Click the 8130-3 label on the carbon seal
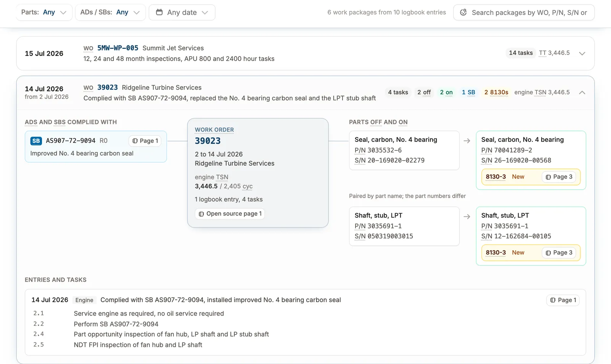The image size is (611, 364). (496, 177)
